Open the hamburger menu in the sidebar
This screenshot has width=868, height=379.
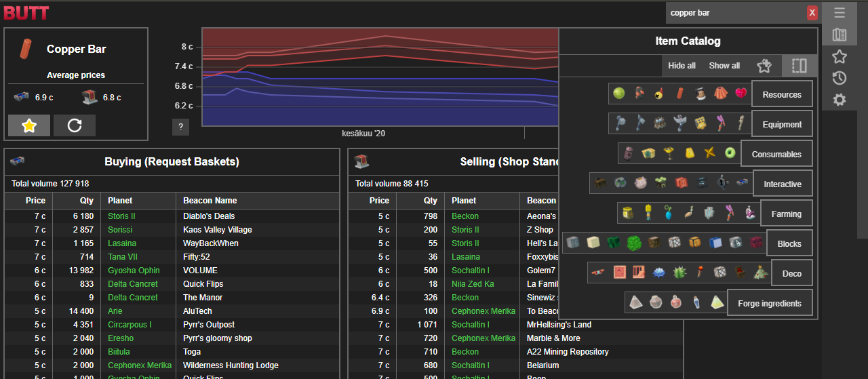840,13
